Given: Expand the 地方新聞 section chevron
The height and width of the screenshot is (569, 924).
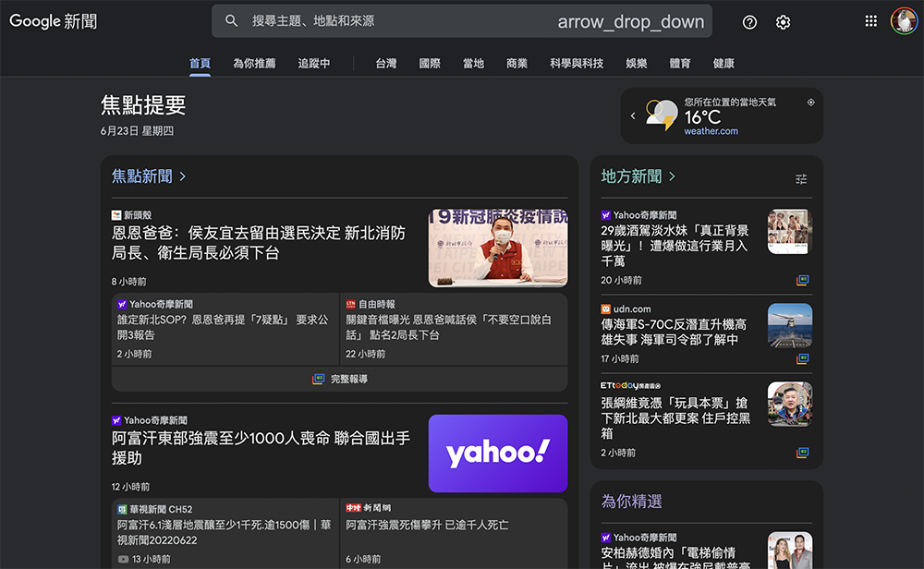Looking at the screenshot, I should tap(672, 176).
